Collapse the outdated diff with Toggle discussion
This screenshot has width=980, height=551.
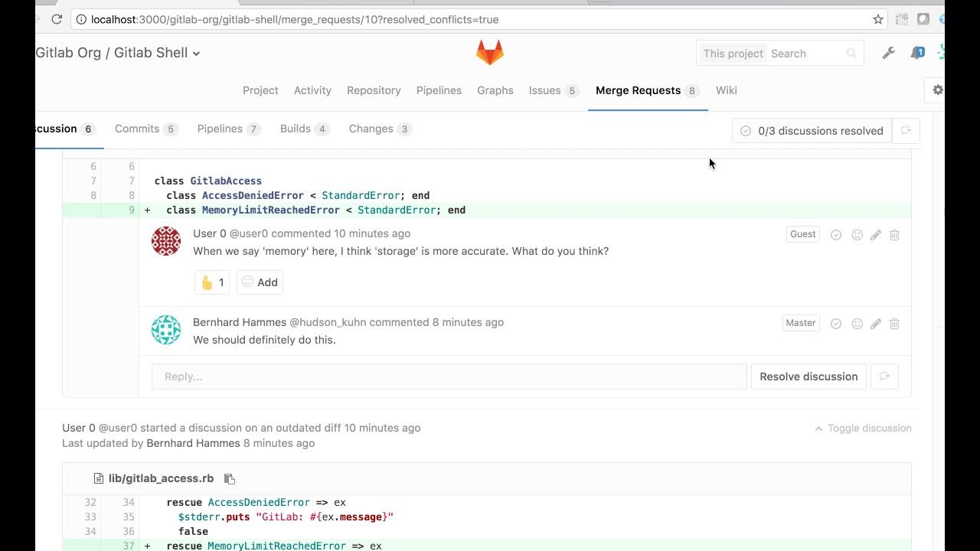pos(863,429)
